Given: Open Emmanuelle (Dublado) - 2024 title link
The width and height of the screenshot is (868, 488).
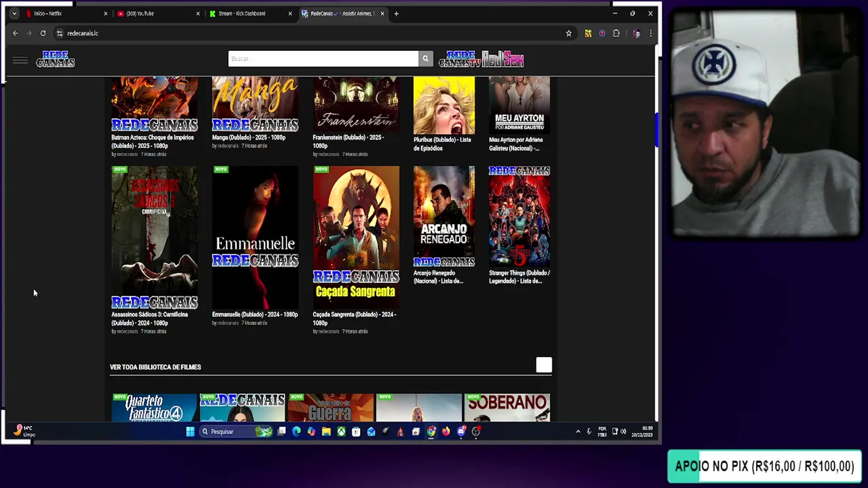Looking at the screenshot, I should click(255, 314).
